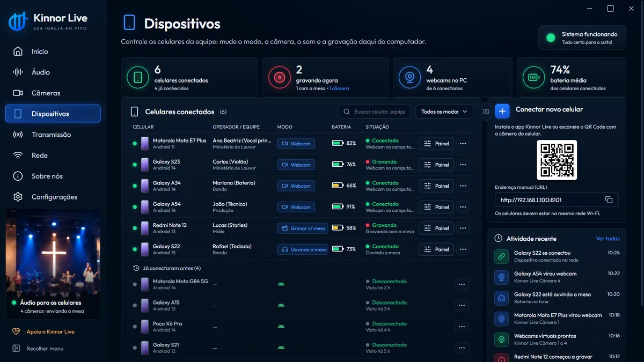644x362 pixels.
Task: Open more options for Galaxy S22
Action: 462,249
